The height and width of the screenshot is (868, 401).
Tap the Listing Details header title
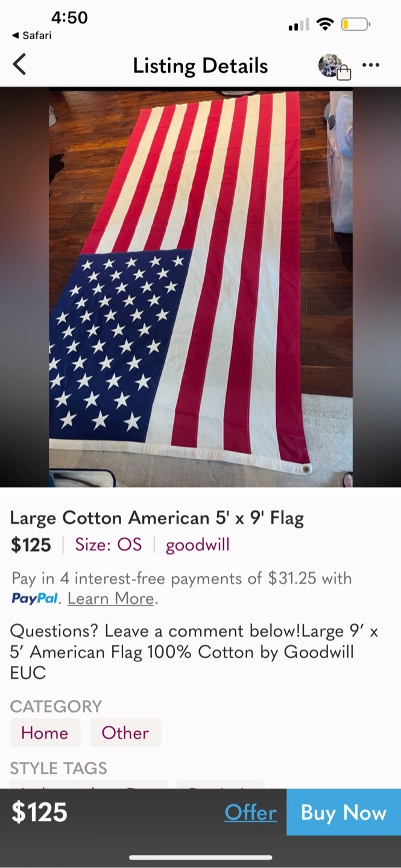200,65
